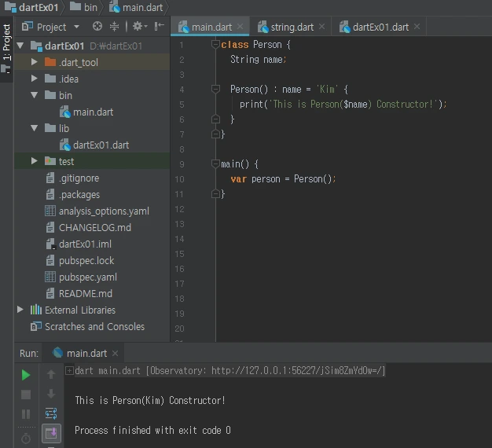Viewport: 492px width, 448px height.
Task: Close main.dart run tab
Action: (x=116, y=353)
